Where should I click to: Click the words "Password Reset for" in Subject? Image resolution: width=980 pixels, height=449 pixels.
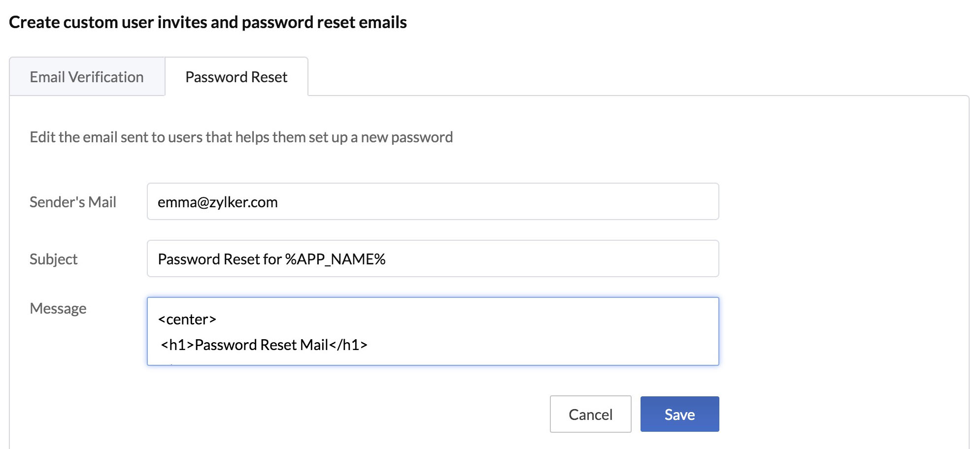[x=220, y=259]
